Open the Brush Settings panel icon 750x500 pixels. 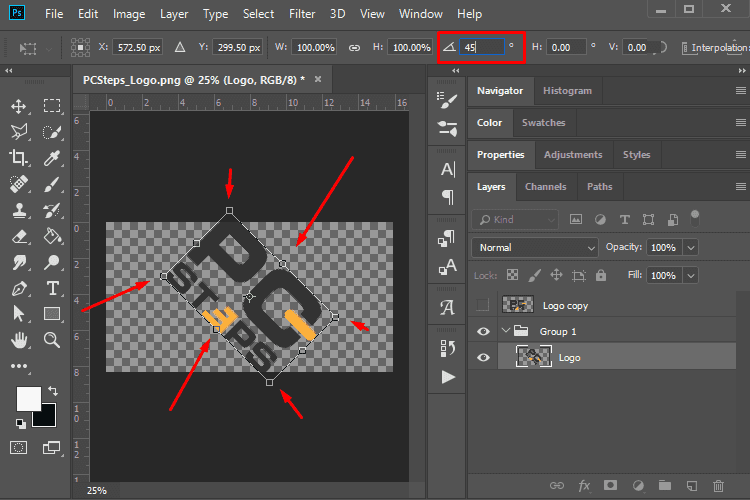click(x=447, y=100)
